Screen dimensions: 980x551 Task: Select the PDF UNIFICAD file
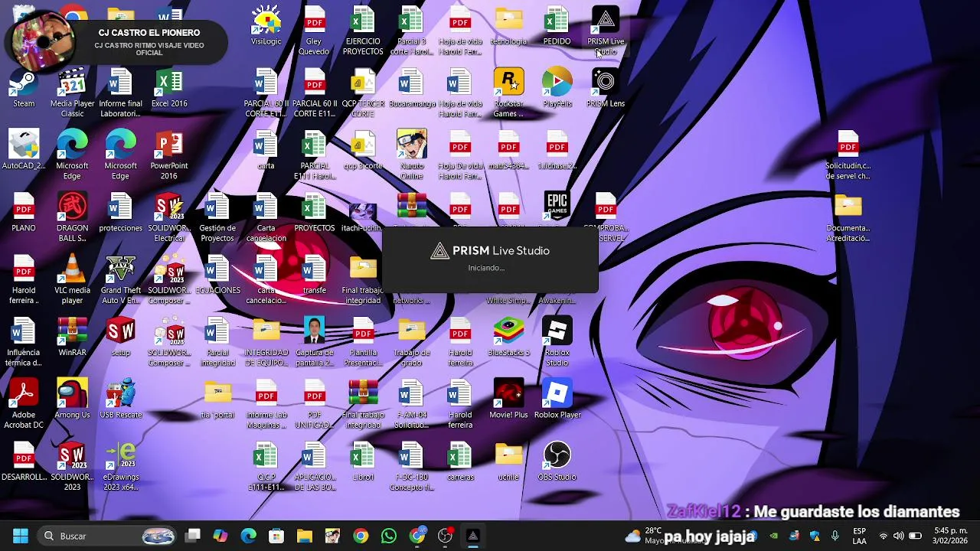(x=315, y=404)
